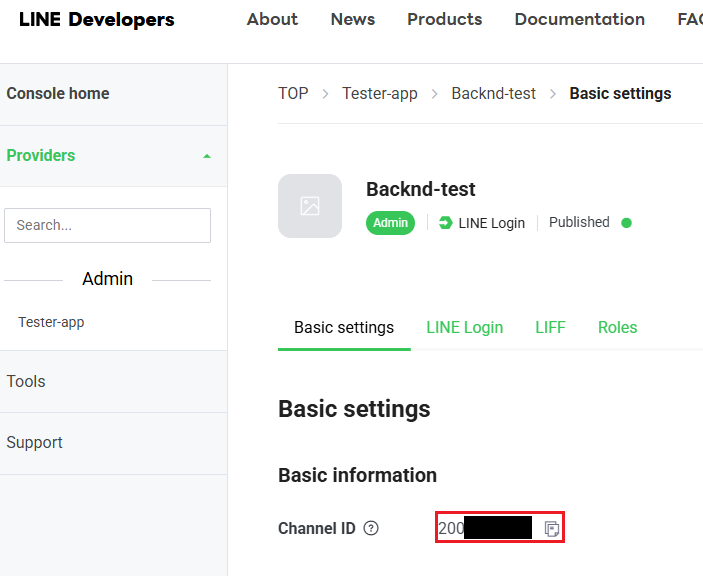Go to Documentation
Viewport: 703px width, 576px height.
[579, 20]
